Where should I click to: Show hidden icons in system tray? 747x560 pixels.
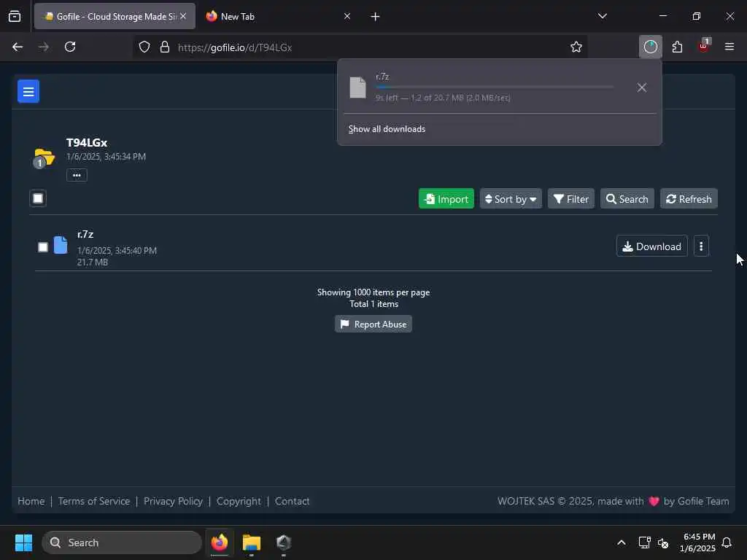click(x=622, y=542)
